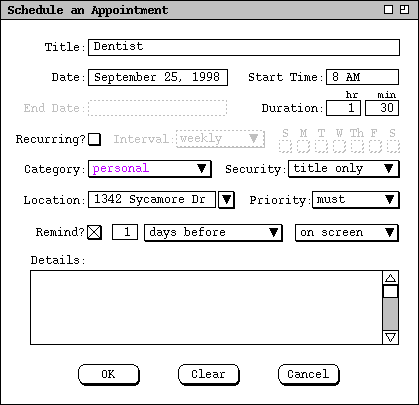Uncheck the Remind checkbox
The width and height of the screenshot is (419, 405).
click(x=94, y=232)
